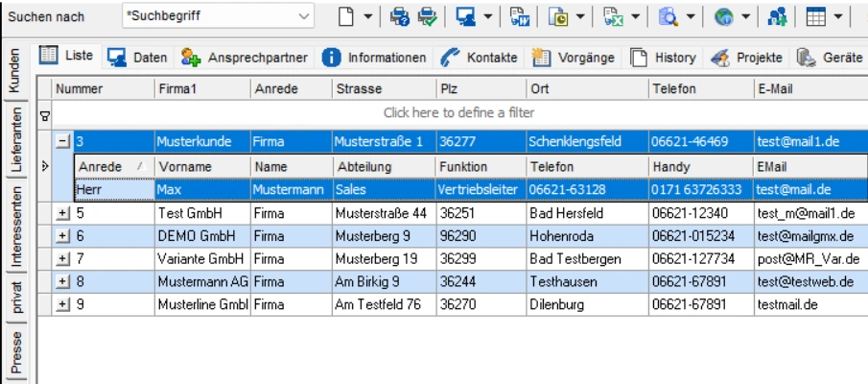868x384 pixels.
Task: Select the Lieferanten vertical tab
Action: point(15,138)
